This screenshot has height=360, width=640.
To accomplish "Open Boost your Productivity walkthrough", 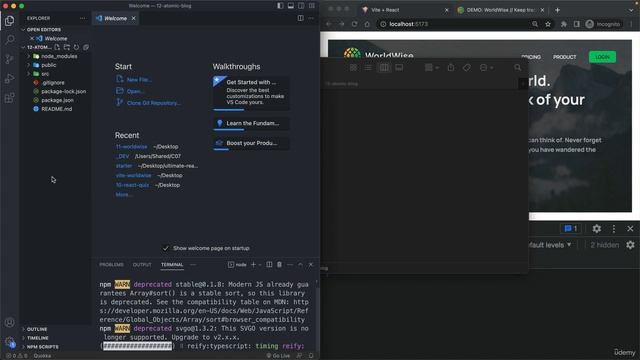I will tap(251, 143).
